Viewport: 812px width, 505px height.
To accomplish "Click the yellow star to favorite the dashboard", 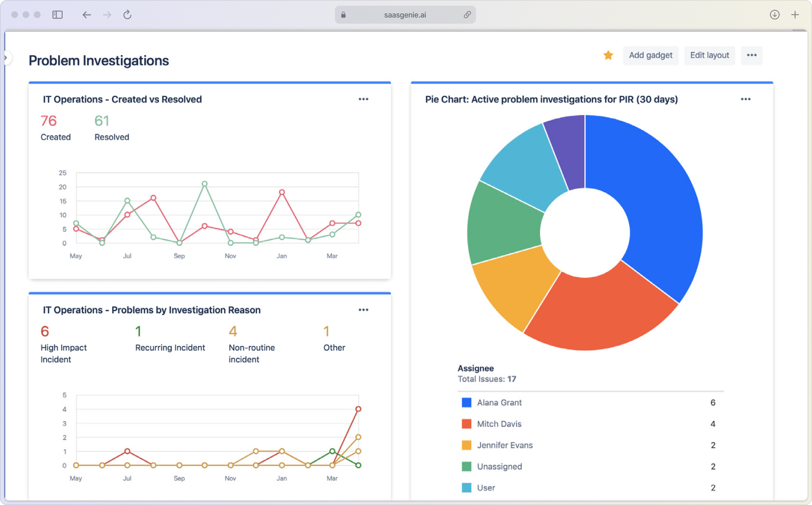I will pyautogui.click(x=608, y=55).
